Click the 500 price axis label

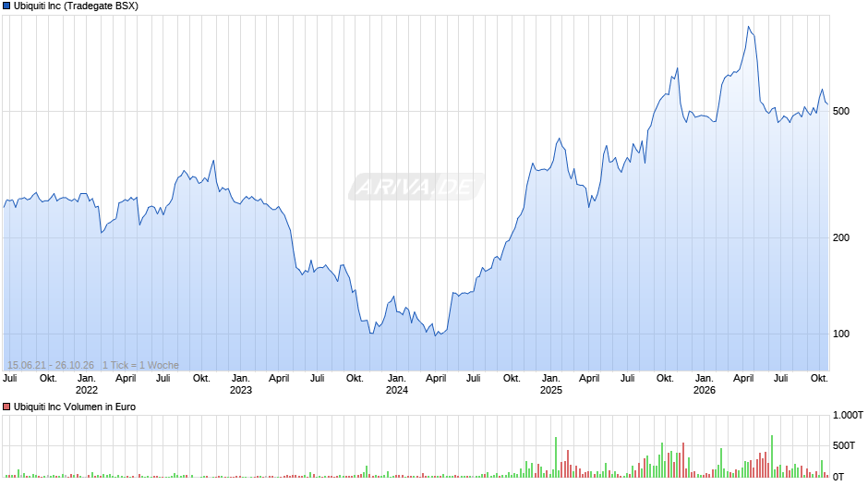[841, 112]
